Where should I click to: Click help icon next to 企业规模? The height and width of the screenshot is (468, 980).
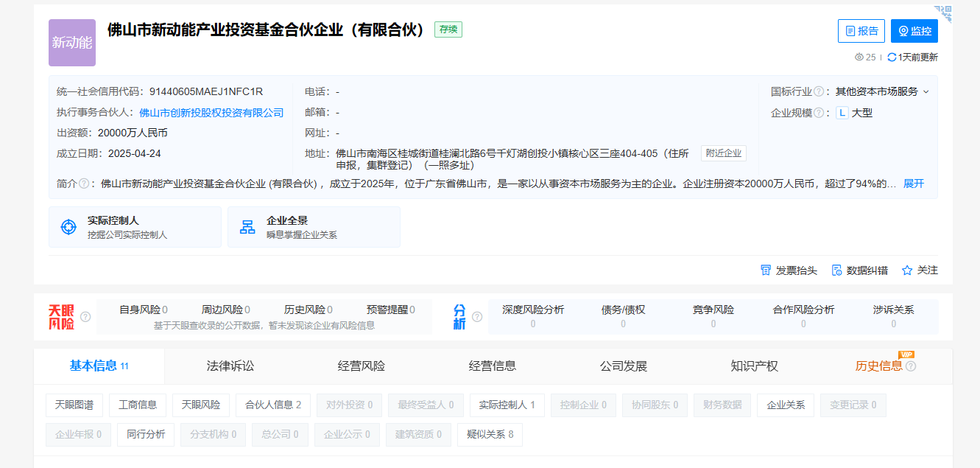point(819,113)
